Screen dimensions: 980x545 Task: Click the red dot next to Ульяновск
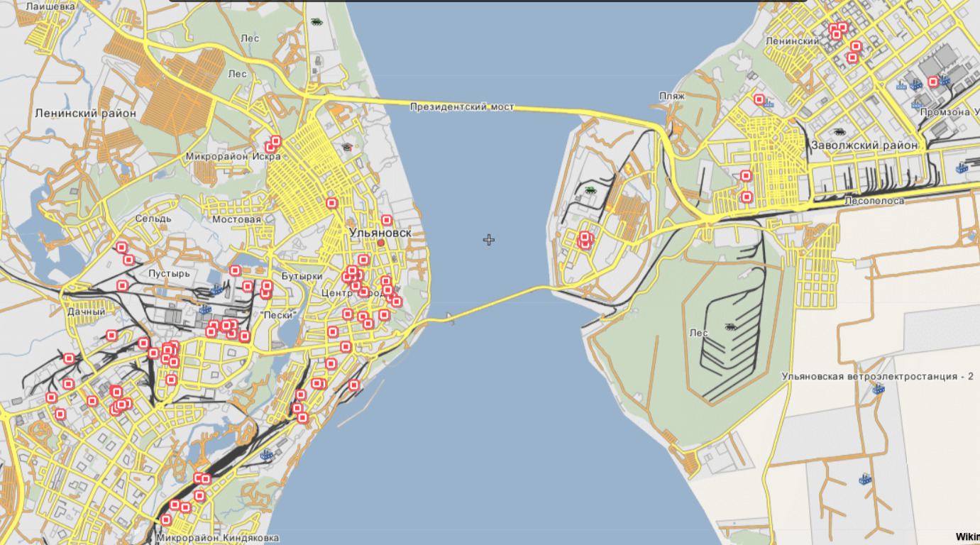(x=381, y=243)
